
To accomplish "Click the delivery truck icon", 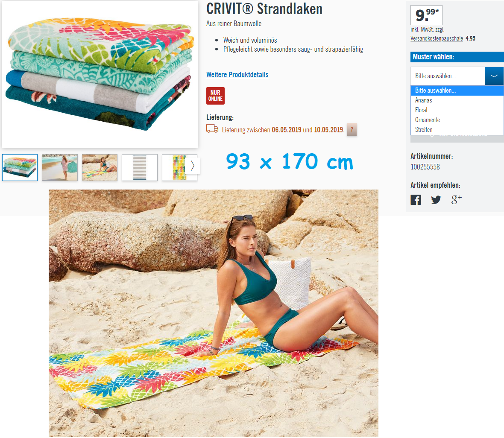I will point(212,128).
